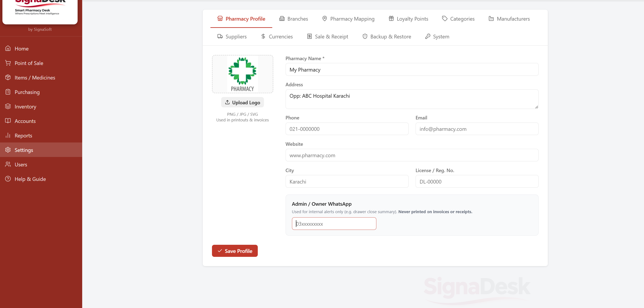Click the Upload Logo button
The height and width of the screenshot is (308, 644).
(x=242, y=103)
